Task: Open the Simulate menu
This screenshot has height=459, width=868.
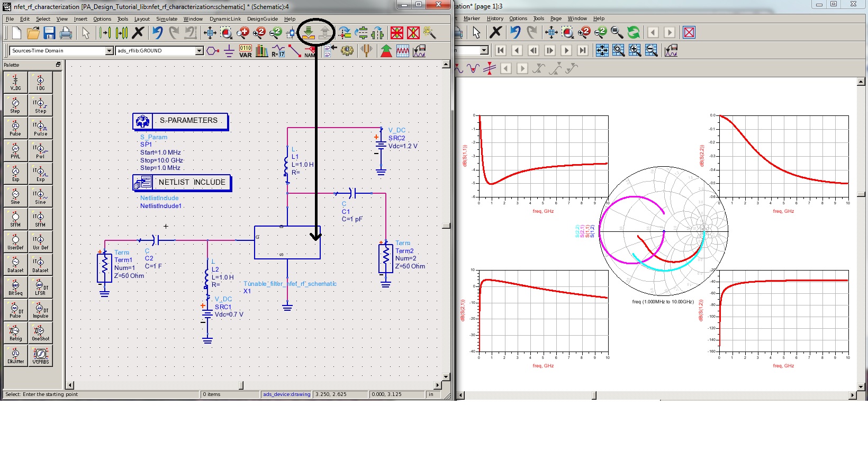Action: point(167,19)
